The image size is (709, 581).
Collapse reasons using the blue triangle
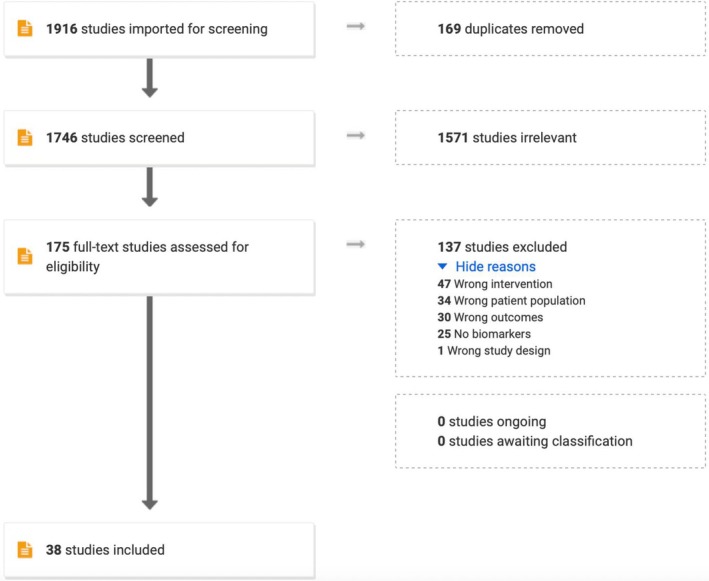(443, 266)
